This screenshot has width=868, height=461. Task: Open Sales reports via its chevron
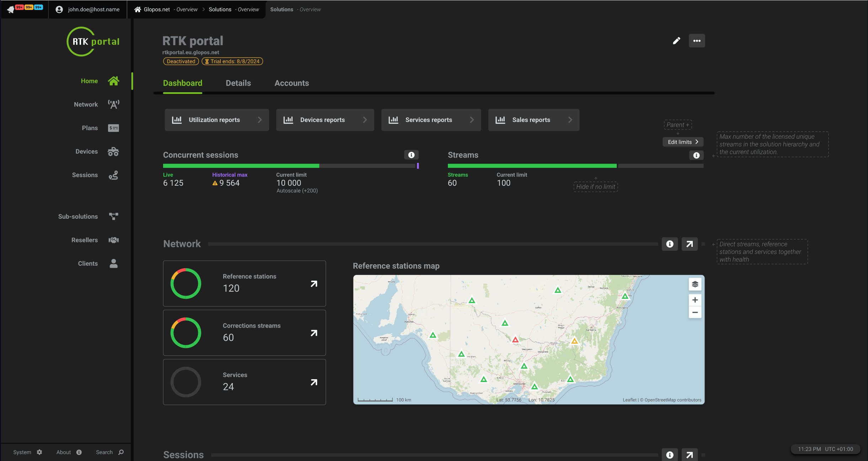pyautogui.click(x=570, y=120)
